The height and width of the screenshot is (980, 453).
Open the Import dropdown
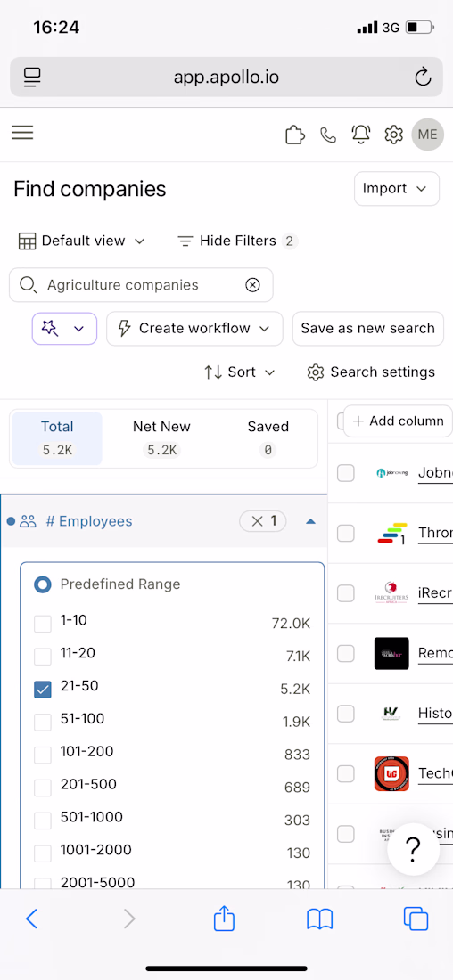pyautogui.click(x=397, y=188)
